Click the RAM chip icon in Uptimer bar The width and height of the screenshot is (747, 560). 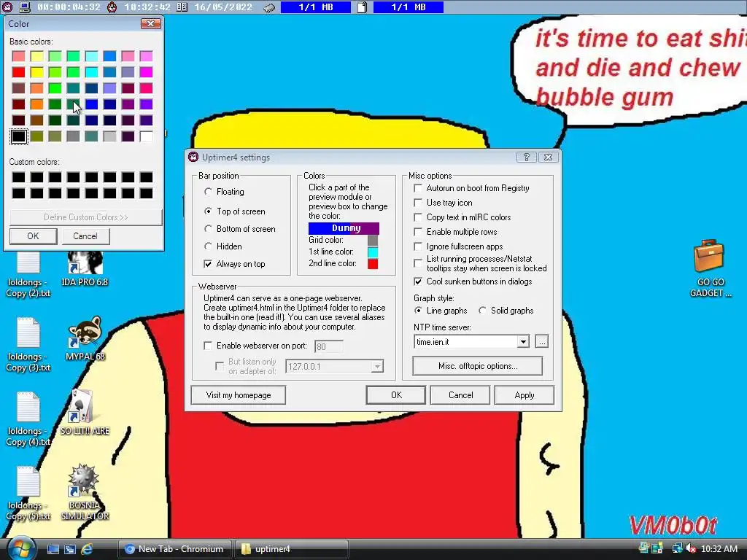pos(269,7)
